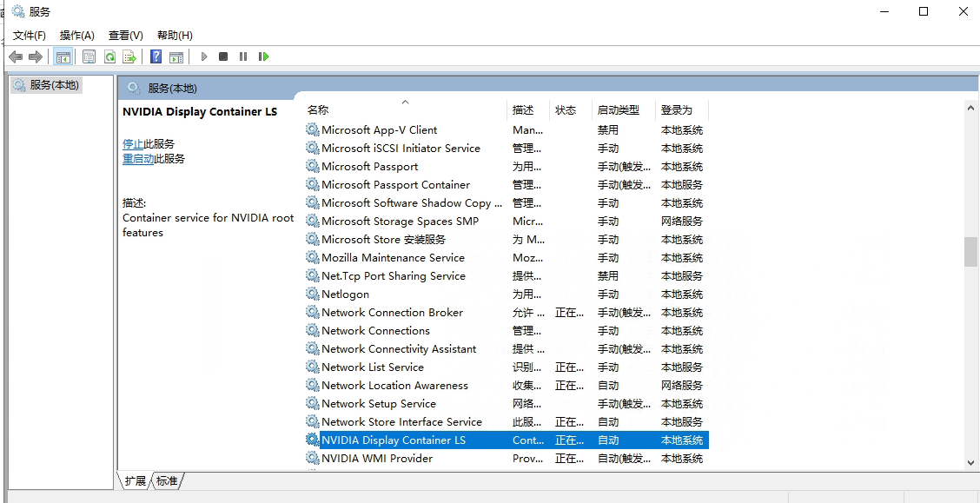Click gear icon of NVIDIA Display Container LS

(x=312, y=440)
